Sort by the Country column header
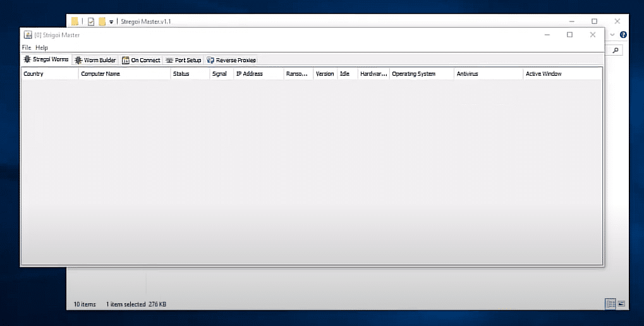 pyautogui.click(x=50, y=74)
